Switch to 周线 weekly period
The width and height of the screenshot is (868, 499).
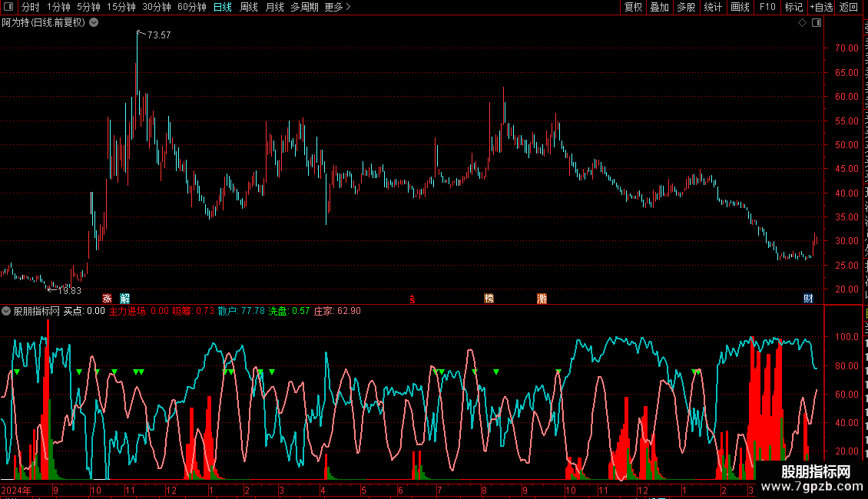coord(249,7)
